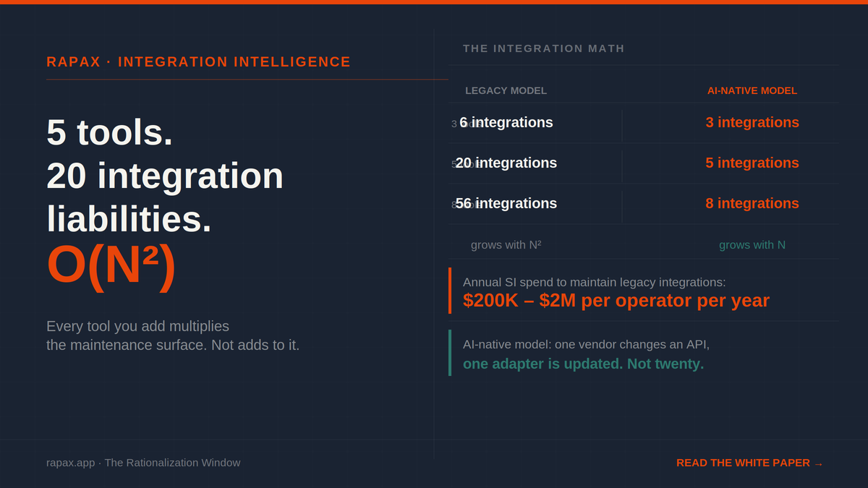Click 'AI-native model: one vendor changes an API' line

coord(586,344)
